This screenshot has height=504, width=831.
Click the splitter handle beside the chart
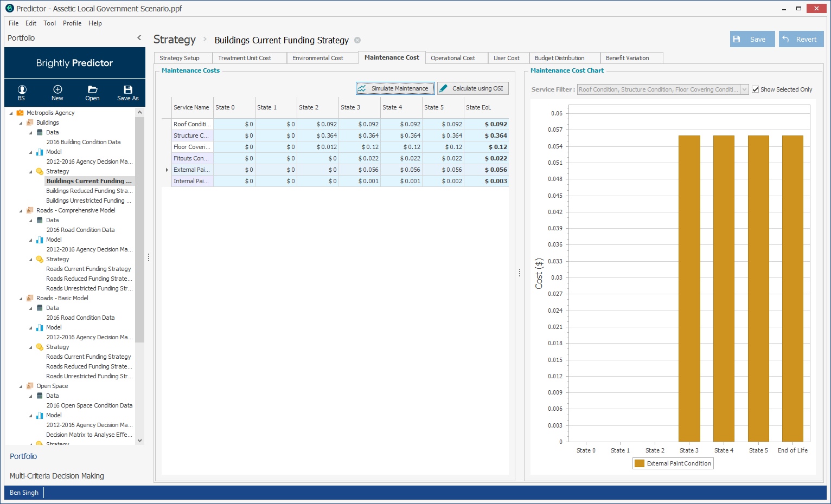click(520, 273)
